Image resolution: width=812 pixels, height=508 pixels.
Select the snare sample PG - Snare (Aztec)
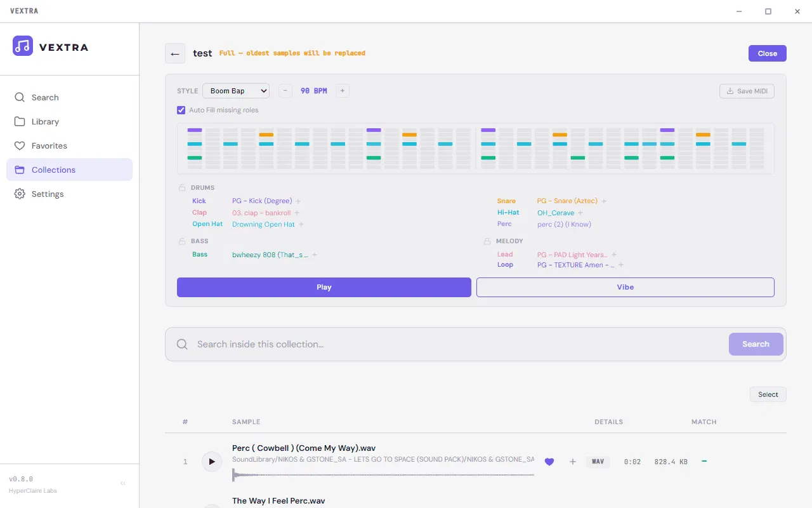tap(567, 201)
